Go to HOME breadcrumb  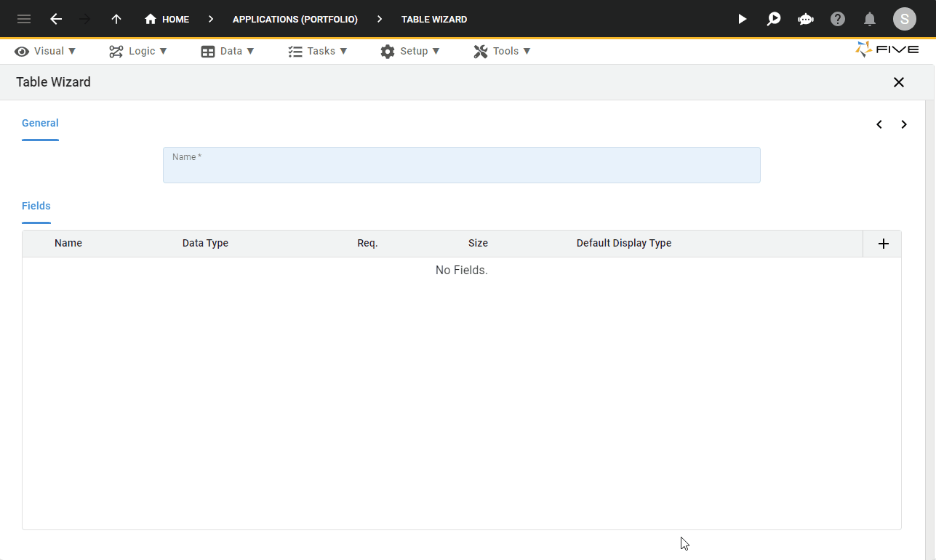(x=167, y=19)
